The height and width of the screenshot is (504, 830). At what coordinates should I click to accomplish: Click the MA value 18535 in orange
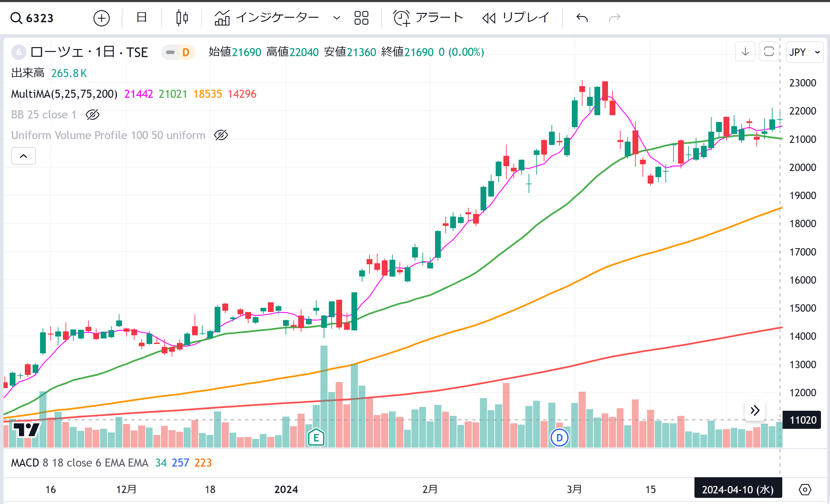click(207, 94)
